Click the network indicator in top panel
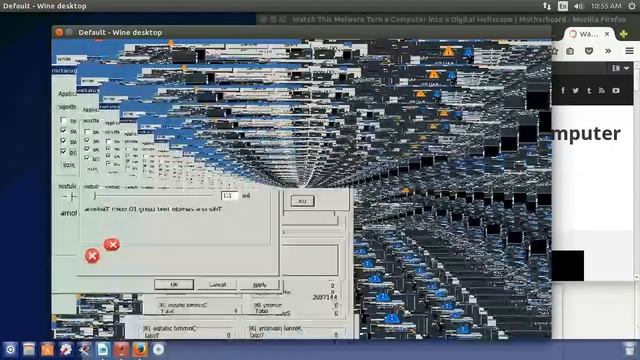The height and width of the screenshot is (360, 640). coord(547,6)
